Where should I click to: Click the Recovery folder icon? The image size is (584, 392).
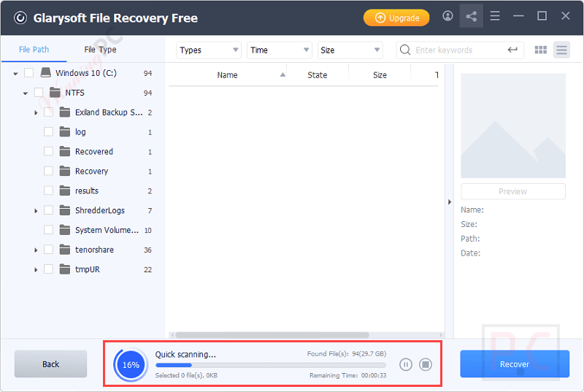coord(65,171)
